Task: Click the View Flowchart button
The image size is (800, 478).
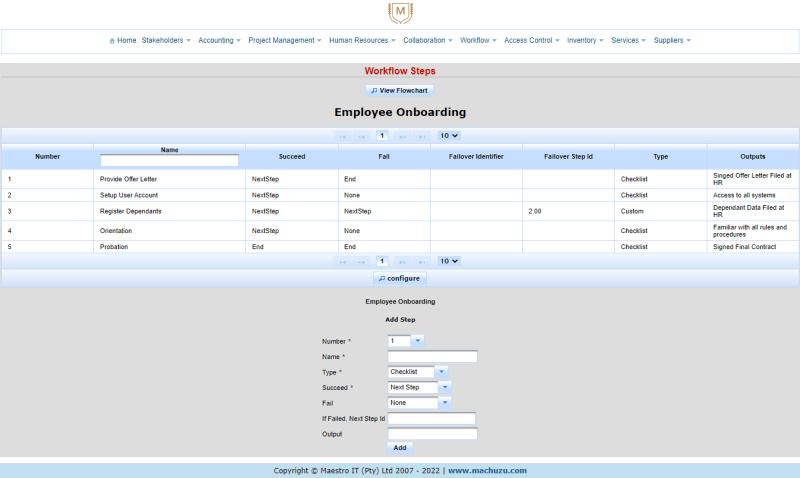Action: (x=400, y=90)
